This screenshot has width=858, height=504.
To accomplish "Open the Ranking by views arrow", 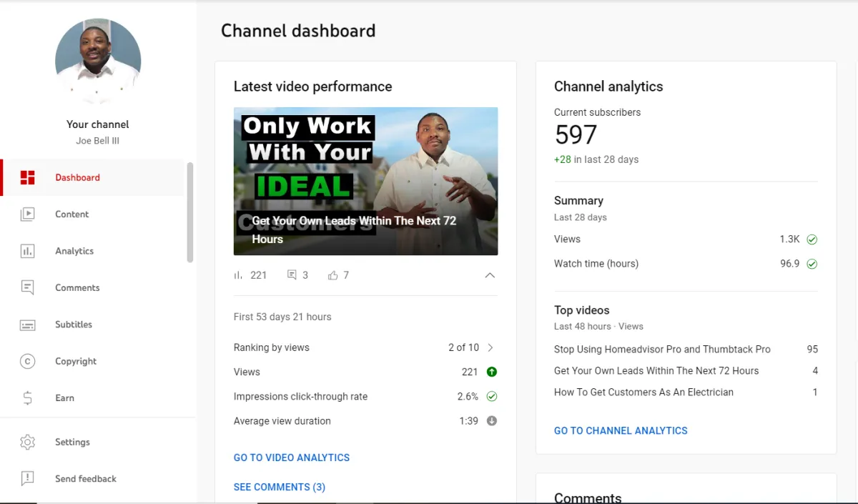I will coord(490,347).
